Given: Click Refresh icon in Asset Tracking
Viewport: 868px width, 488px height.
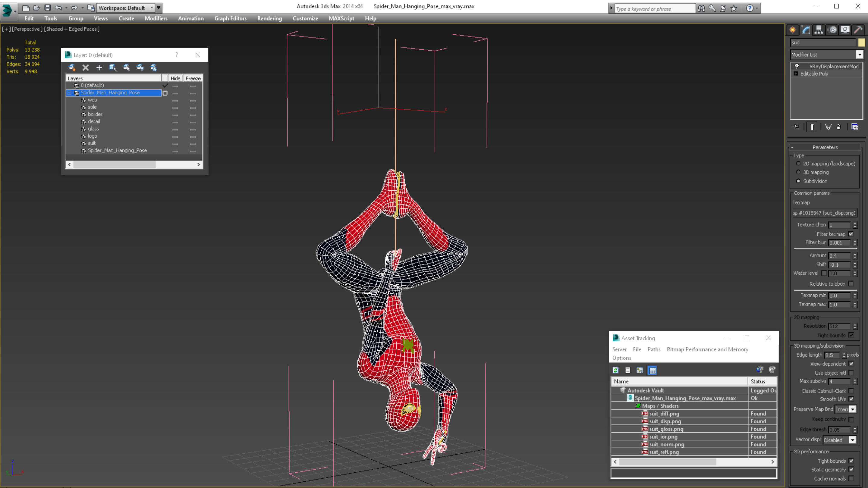Looking at the screenshot, I should pos(616,370).
